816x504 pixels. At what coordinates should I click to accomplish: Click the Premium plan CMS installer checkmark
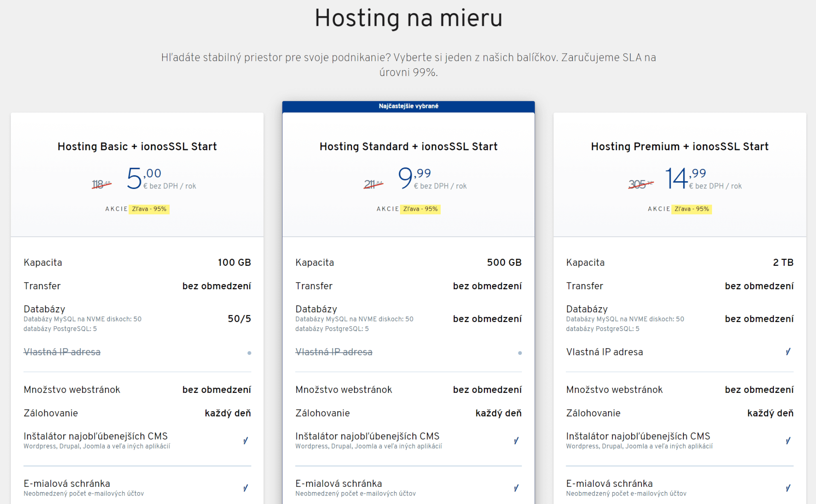tap(788, 441)
